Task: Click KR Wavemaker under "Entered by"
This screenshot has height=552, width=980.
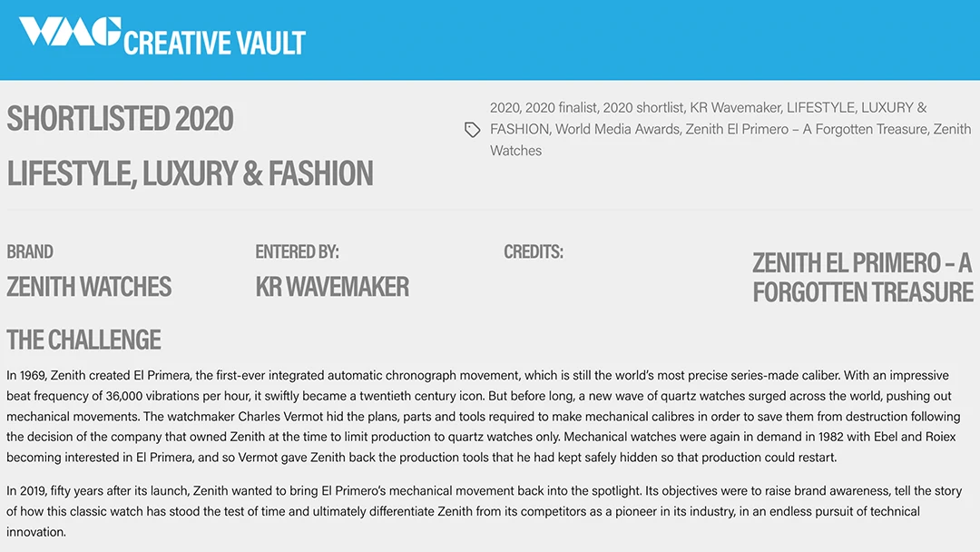Action: click(332, 287)
